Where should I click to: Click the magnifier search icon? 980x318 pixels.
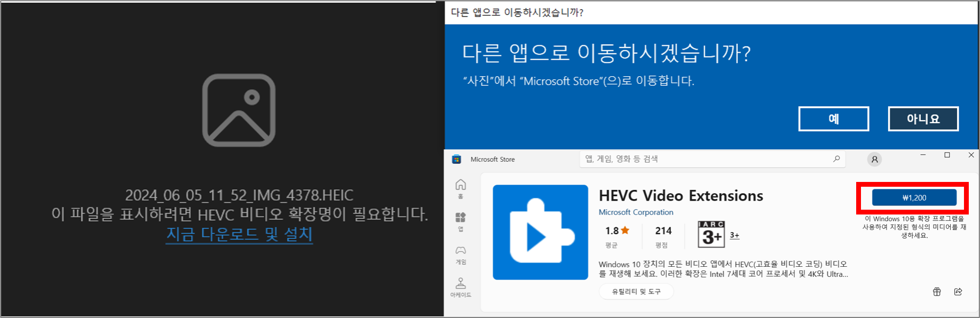(836, 158)
